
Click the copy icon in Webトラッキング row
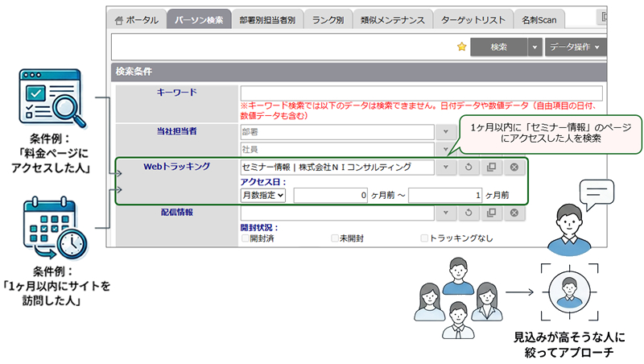[491, 168]
